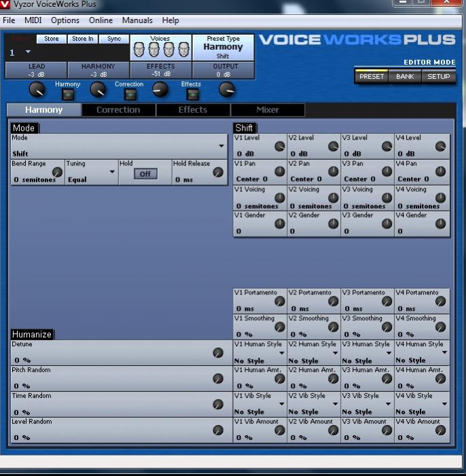This screenshot has height=476, width=466.
Task: Open the File menu
Action: (x=9, y=20)
